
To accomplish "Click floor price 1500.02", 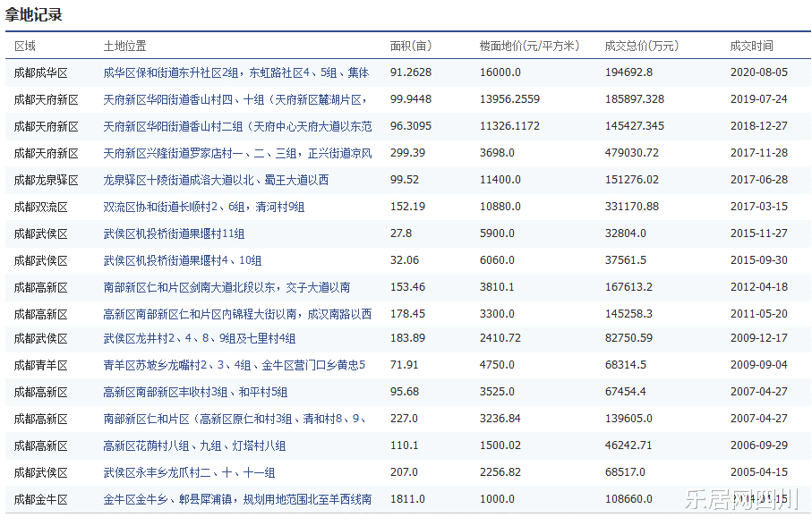I will tap(500, 445).
